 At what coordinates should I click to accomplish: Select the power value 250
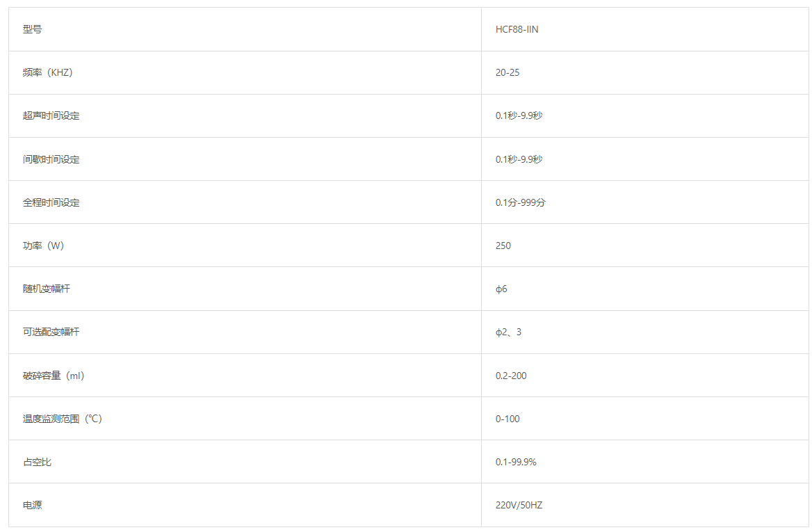point(503,246)
